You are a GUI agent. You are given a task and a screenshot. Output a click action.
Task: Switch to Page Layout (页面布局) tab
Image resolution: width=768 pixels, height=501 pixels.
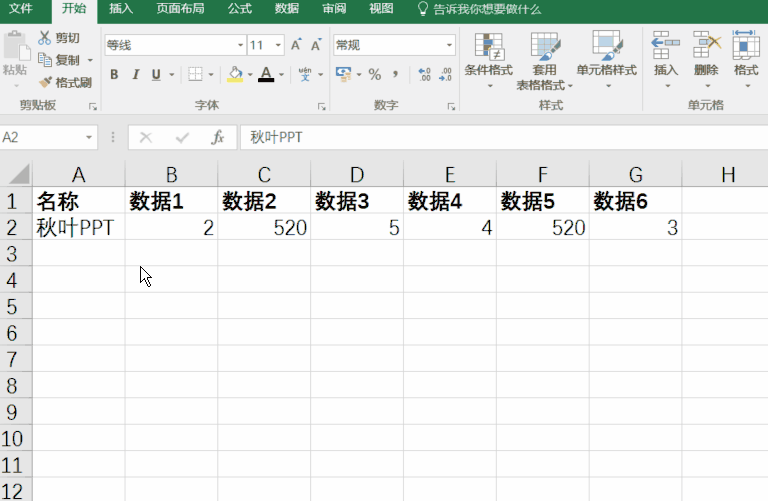(180, 9)
